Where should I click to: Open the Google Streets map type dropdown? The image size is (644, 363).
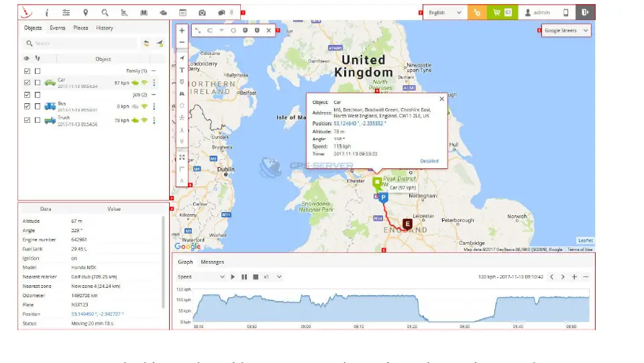point(566,30)
